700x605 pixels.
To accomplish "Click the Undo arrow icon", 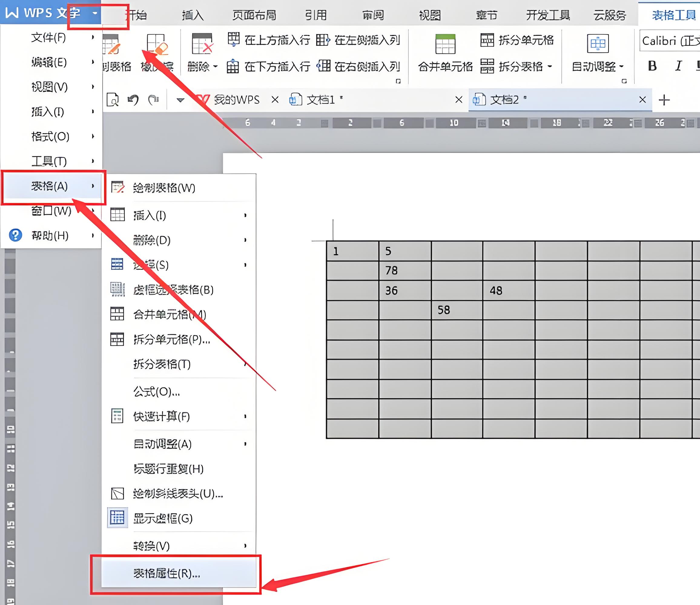I will coord(133,100).
